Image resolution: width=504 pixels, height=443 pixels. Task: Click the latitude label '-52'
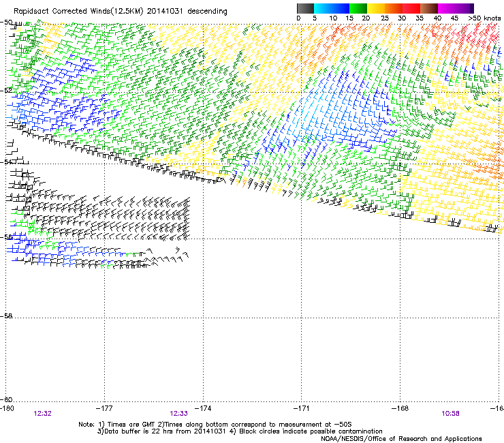click(6, 91)
